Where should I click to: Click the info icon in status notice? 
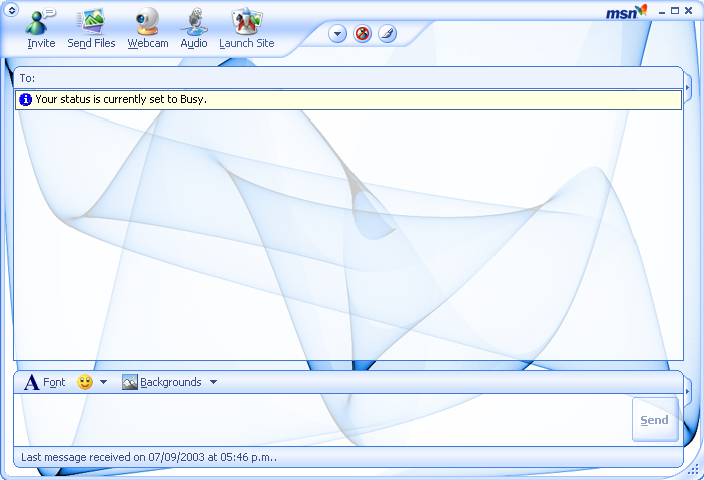click(26, 100)
